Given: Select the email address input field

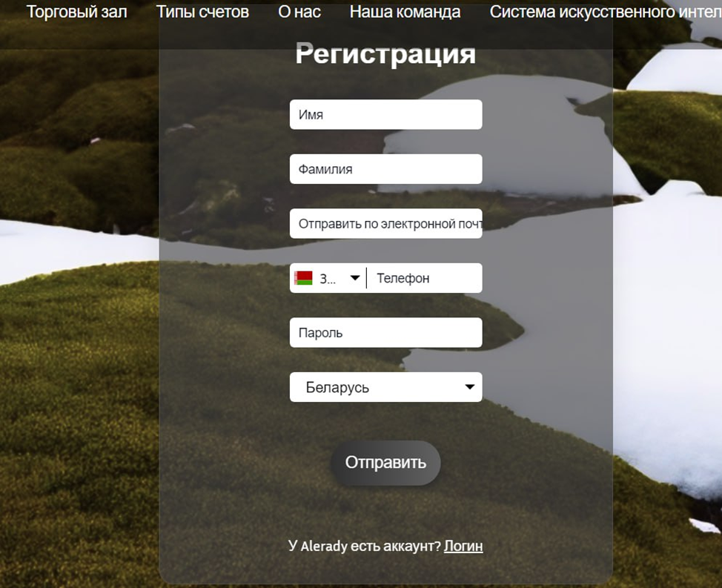Looking at the screenshot, I should tap(386, 223).
